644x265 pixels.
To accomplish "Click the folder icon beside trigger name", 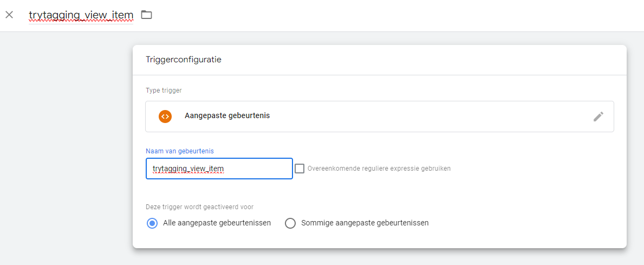I will tap(146, 15).
